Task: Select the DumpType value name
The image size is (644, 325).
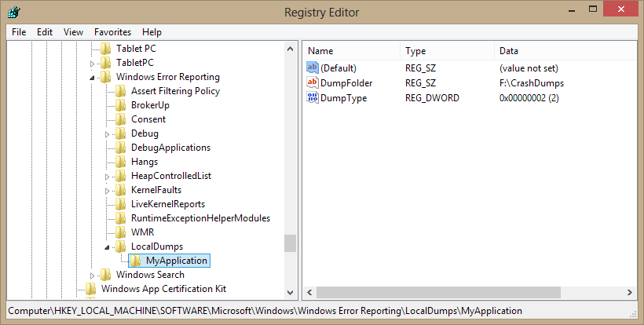Action: [343, 98]
